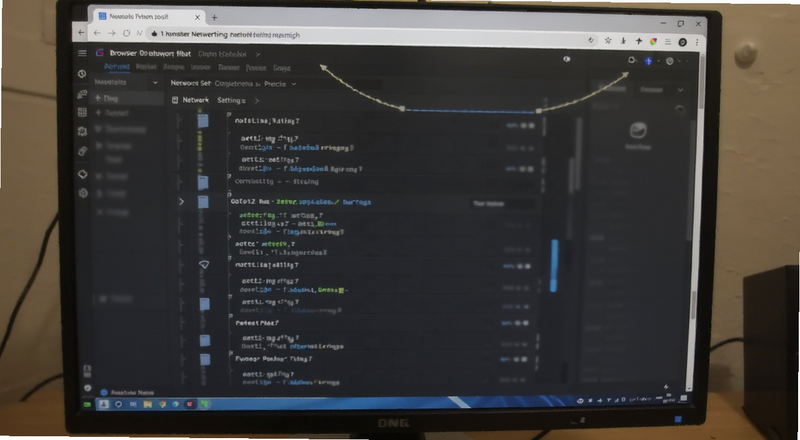
Task: Open the gear icon in the left sidebar
Action: pyautogui.click(x=82, y=131)
